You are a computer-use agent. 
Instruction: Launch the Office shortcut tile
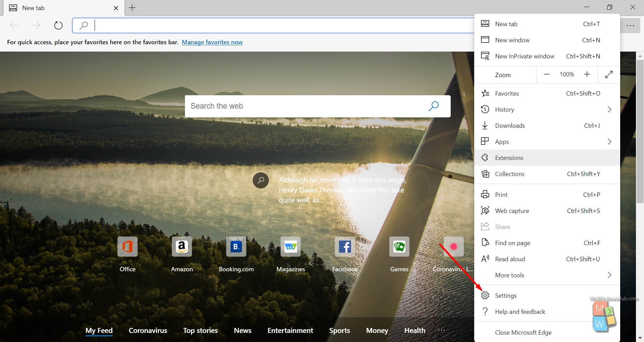(x=127, y=246)
